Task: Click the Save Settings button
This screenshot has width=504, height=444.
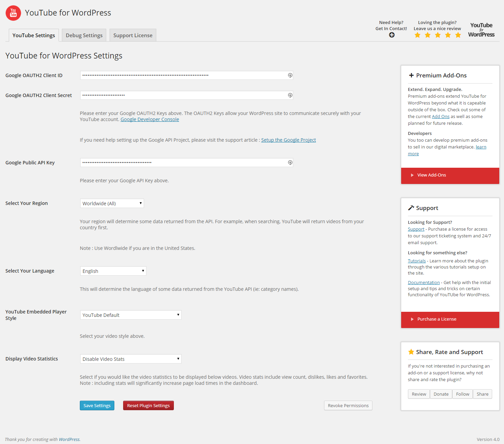Action: click(x=97, y=405)
